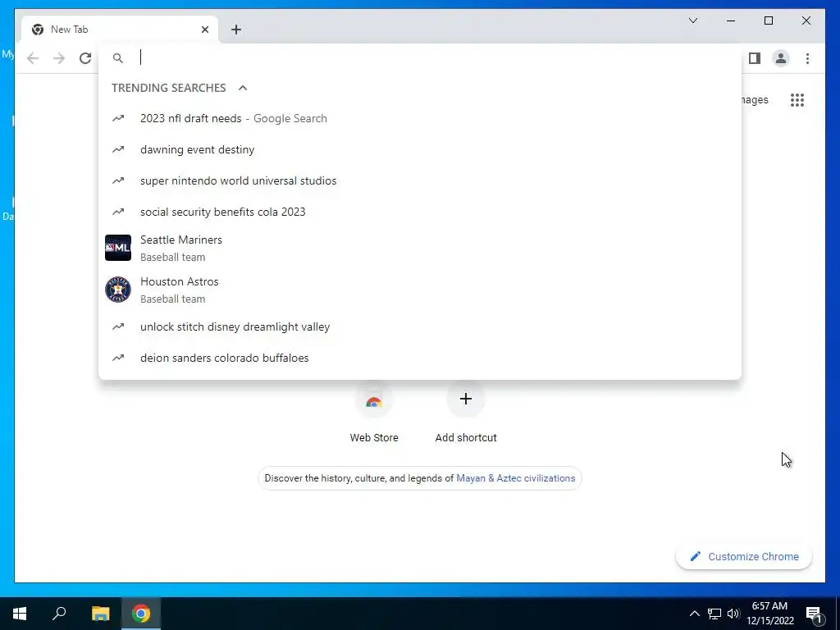Click the Add shortcut plus button
This screenshot has height=630, width=840.
466,399
